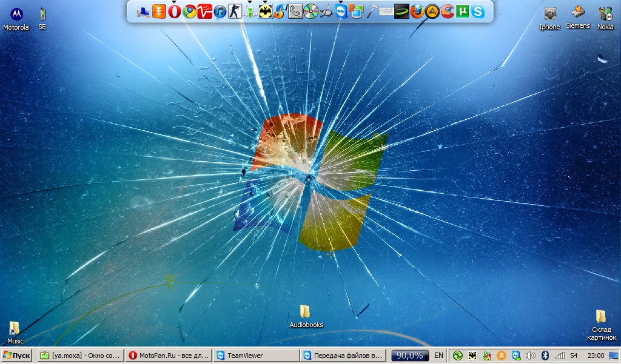Change the EN keyboard language indicator

click(439, 356)
